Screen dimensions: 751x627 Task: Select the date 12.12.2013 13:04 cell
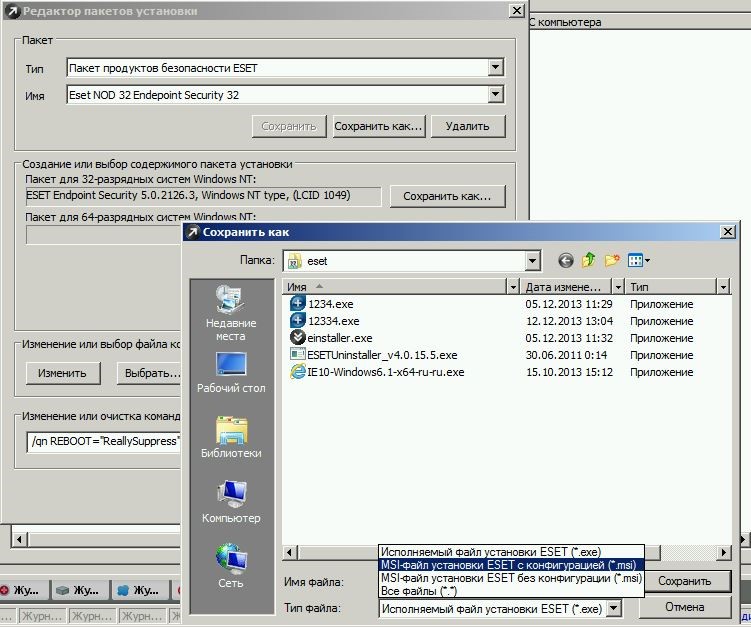[x=569, y=321]
